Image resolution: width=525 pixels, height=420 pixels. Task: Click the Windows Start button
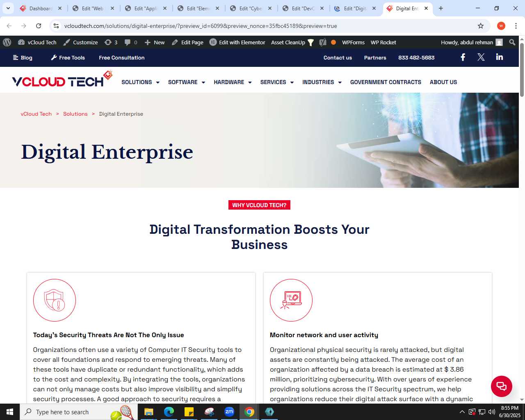pyautogui.click(x=10, y=412)
